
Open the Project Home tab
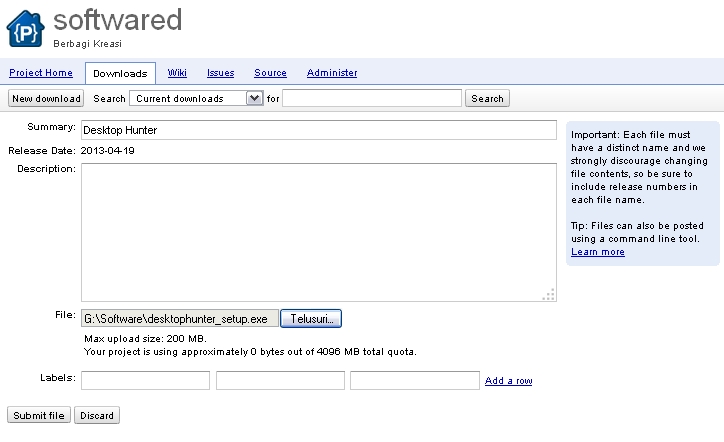[41, 73]
